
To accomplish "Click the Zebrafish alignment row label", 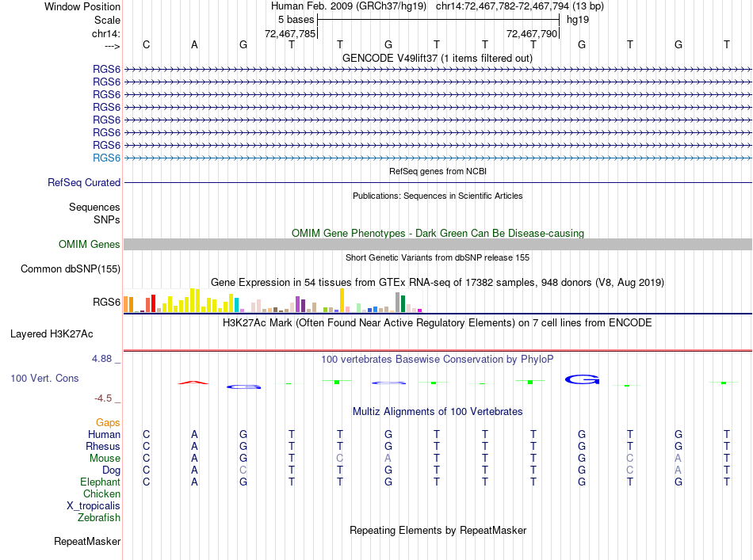I will [x=99, y=518].
